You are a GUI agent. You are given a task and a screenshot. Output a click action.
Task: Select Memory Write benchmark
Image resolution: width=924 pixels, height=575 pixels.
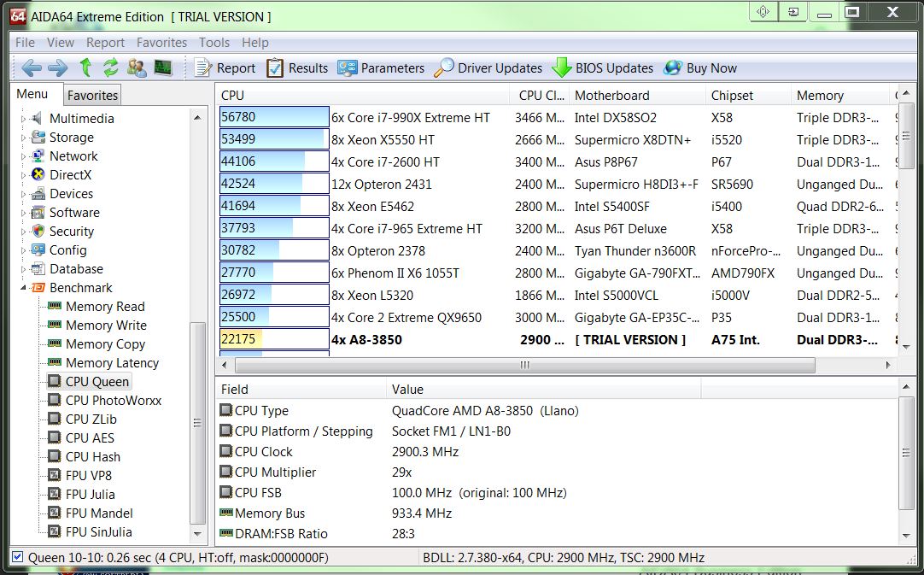(106, 326)
